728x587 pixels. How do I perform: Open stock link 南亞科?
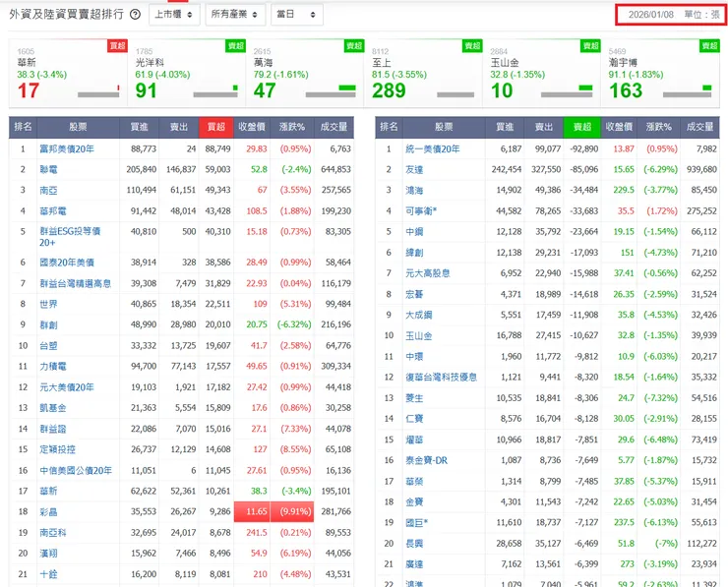tap(53, 533)
